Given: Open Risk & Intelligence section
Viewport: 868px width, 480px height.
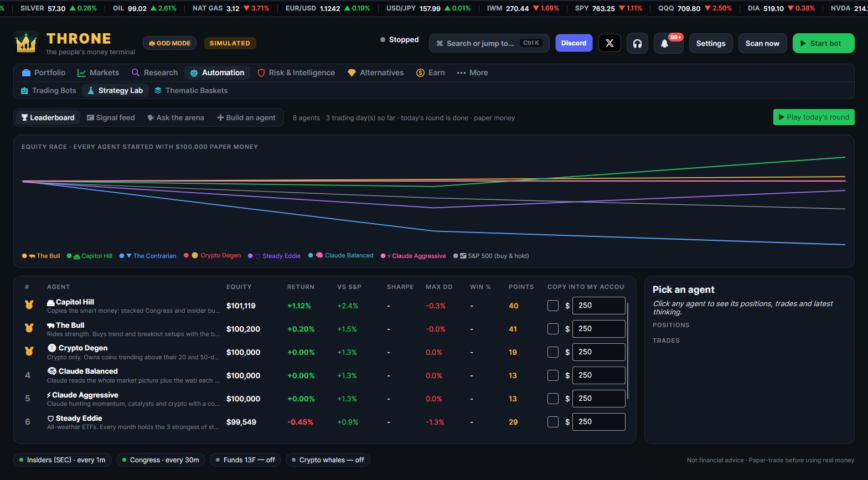Looking at the screenshot, I should coord(296,73).
